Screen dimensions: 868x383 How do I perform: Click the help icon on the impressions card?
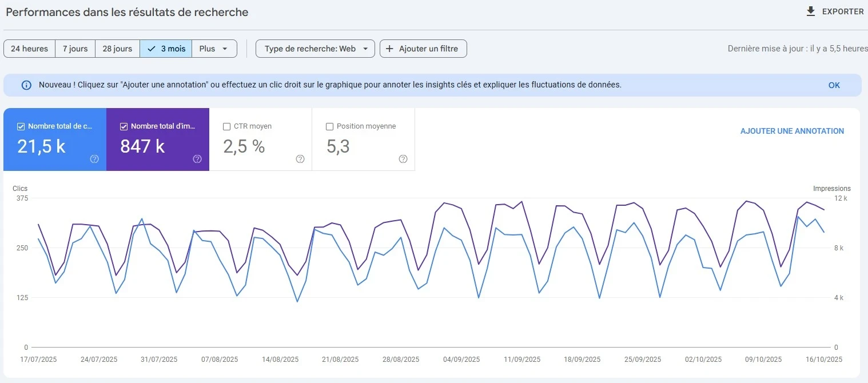click(197, 159)
